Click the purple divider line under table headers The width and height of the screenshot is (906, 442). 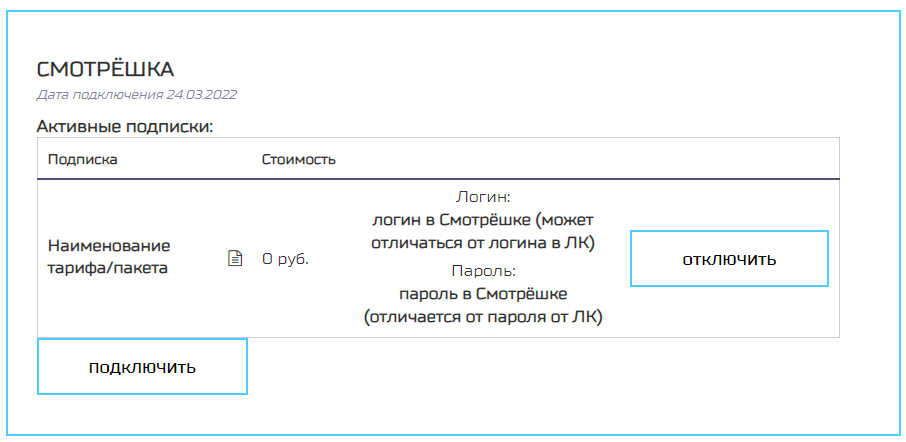click(438, 178)
